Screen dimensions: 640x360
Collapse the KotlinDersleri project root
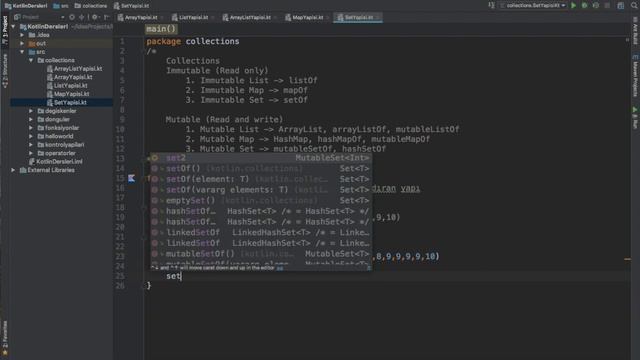(13, 27)
